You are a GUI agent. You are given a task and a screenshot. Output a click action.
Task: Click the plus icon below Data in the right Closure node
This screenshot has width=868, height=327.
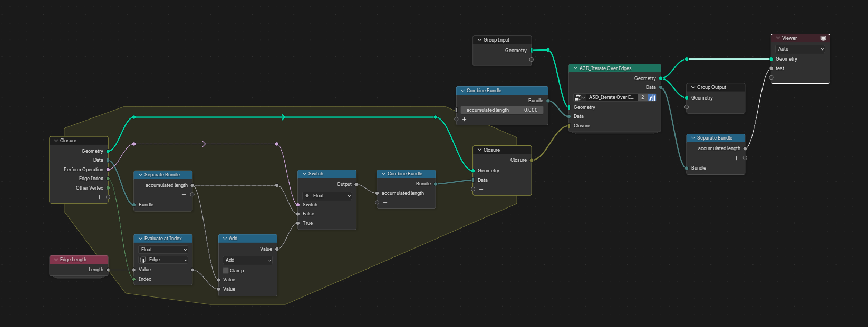481,190
